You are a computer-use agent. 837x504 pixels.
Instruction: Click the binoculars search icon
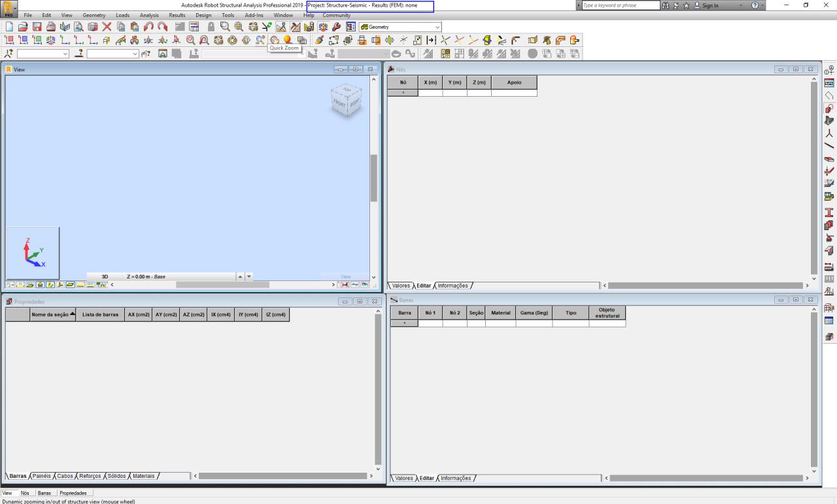[666, 5]
